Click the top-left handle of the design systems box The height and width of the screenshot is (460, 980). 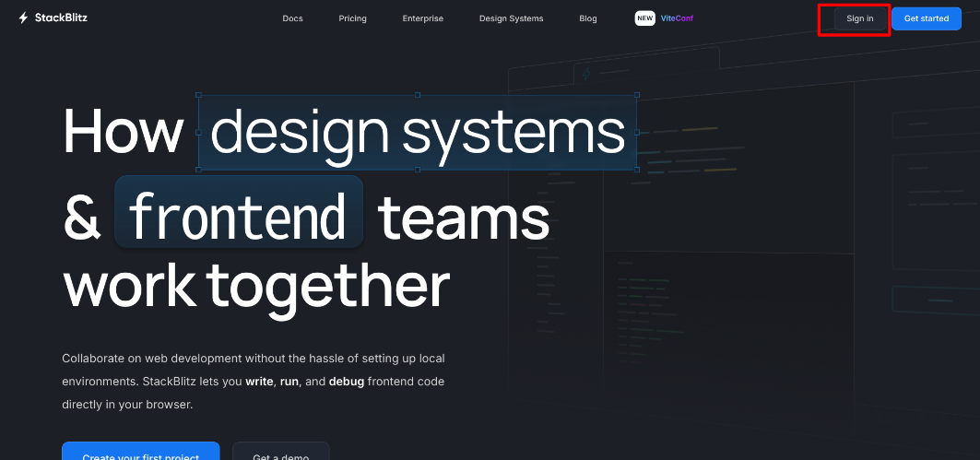click(x=198, y=95)
